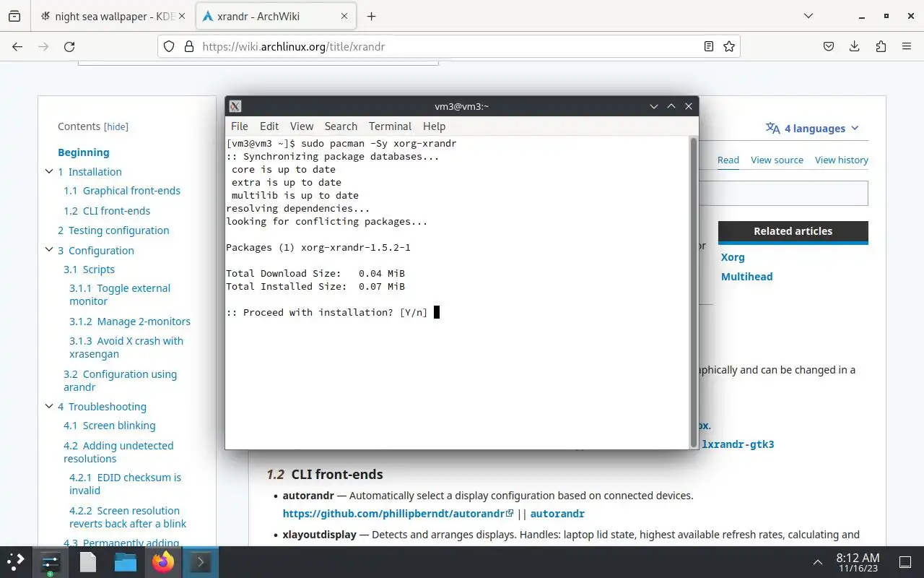Open View source tab
Image resolution: width=924 pixels, height=578 pixels.
pos(777,160)
